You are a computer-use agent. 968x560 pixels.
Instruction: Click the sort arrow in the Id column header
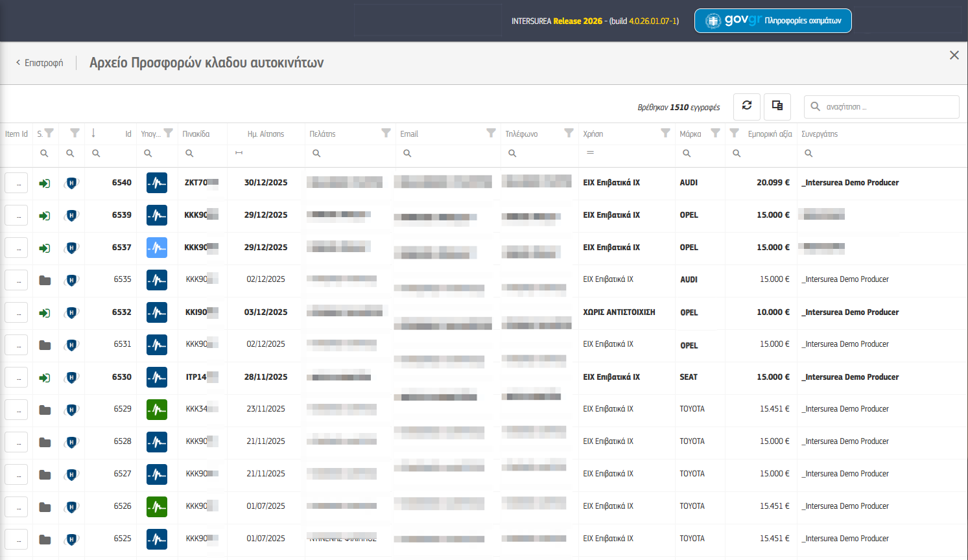[x=93, y=133]
